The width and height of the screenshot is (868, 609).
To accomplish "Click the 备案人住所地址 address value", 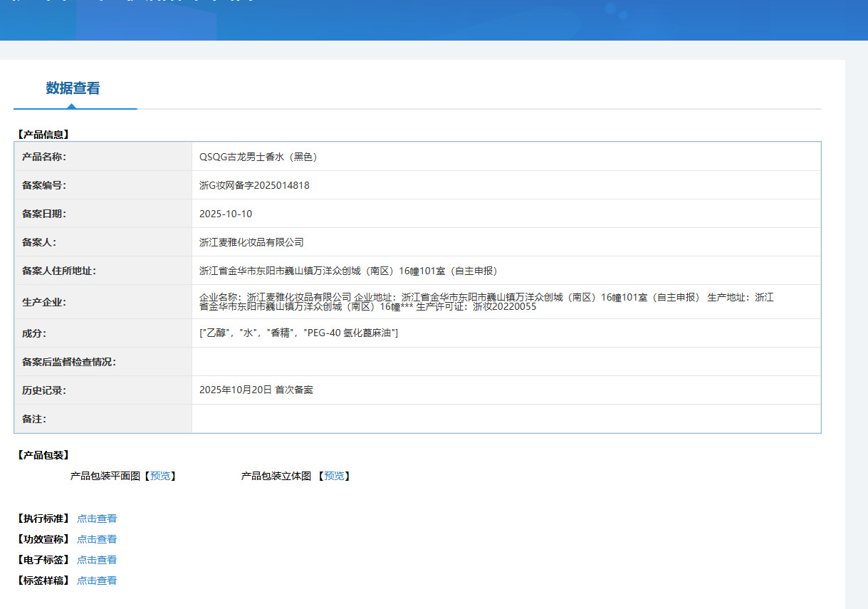I will tap(350, 271).
